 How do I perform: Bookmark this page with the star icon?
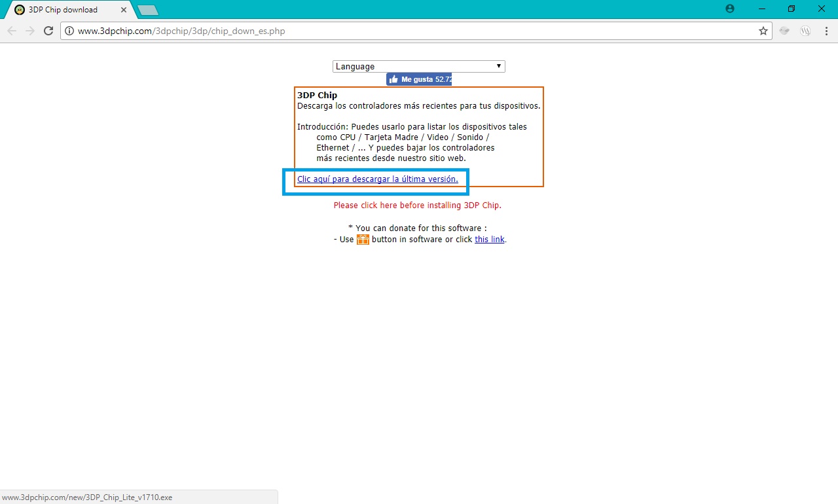[x=763, y=31]
